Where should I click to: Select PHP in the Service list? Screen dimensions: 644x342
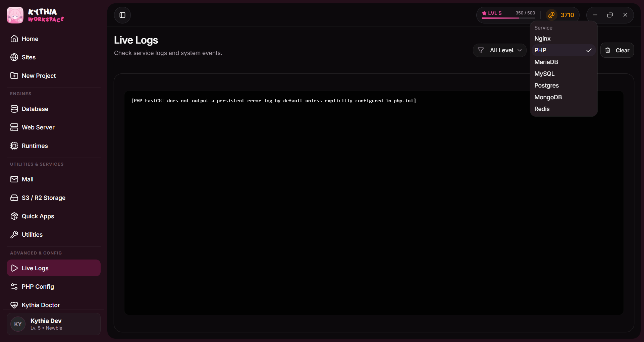coord(563,50)
